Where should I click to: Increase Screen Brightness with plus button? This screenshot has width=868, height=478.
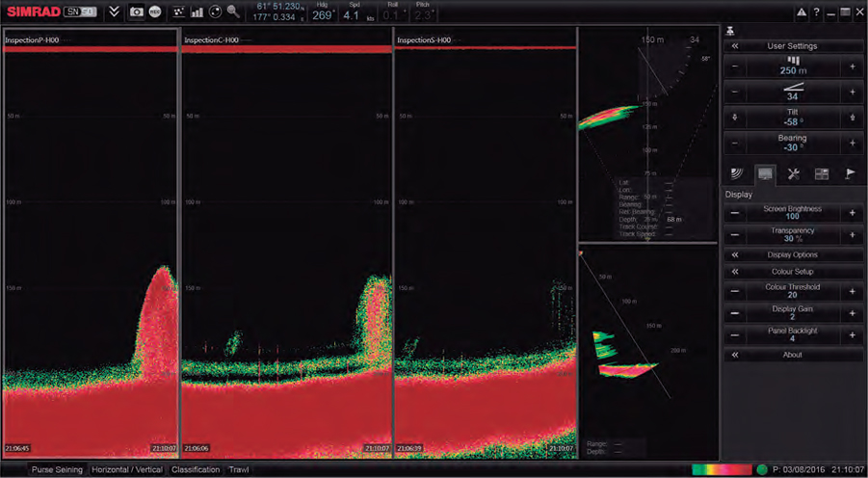coord(852,213)
